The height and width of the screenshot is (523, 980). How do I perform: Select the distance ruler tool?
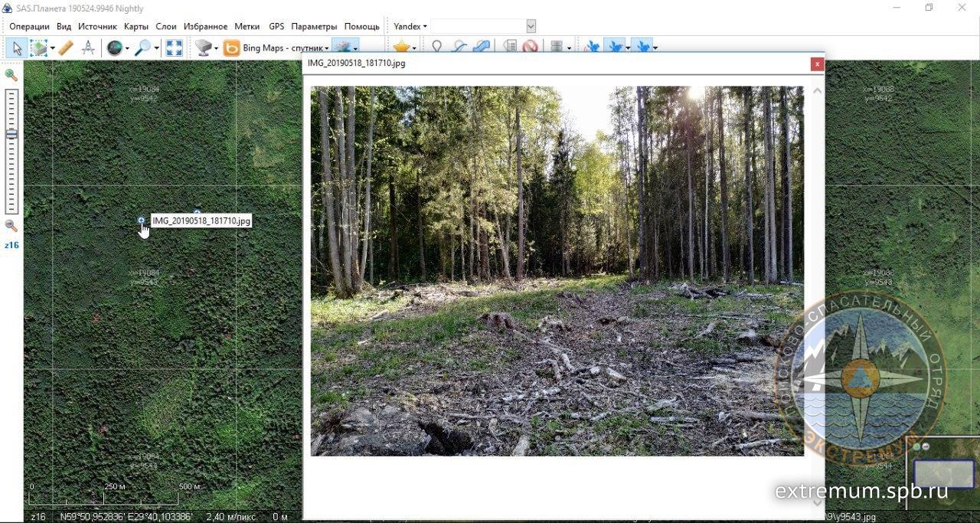66,48
